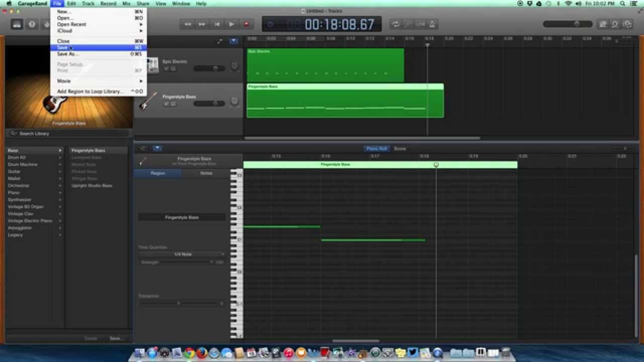Click the Search Library field
Image resolution: width=644 pixels, height=362 pixels.
69,133
